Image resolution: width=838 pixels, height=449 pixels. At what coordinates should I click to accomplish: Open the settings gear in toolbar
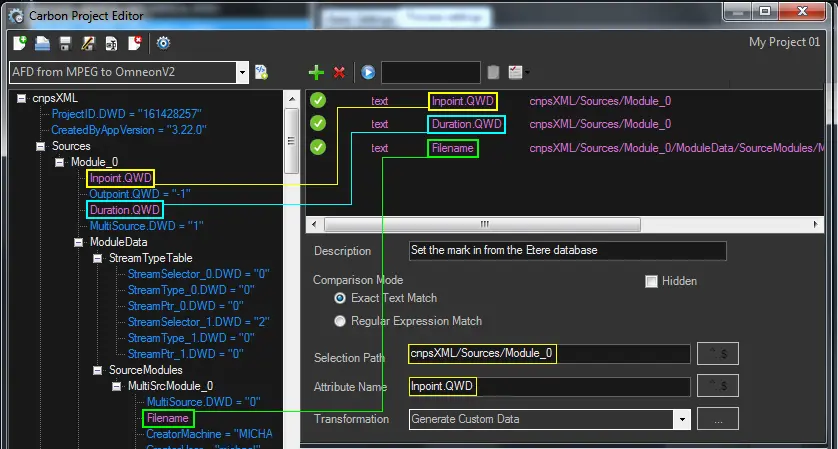pos(163,43)
